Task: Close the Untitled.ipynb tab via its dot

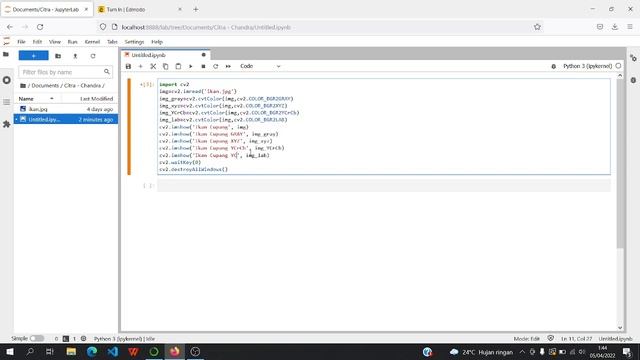Action: [203, 55]
